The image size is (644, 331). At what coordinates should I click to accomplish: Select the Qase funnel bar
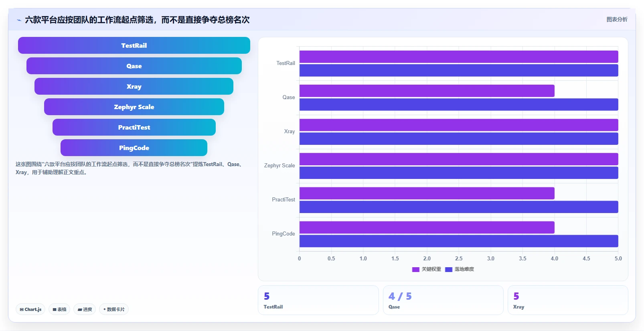tap(134, 66)
